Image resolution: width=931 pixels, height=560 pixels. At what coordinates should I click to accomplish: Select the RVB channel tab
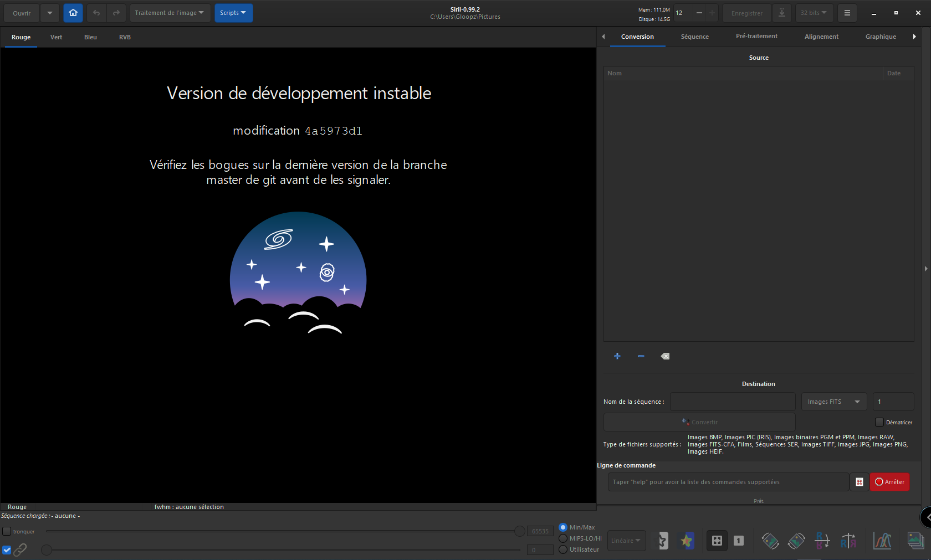click(125, 37)
